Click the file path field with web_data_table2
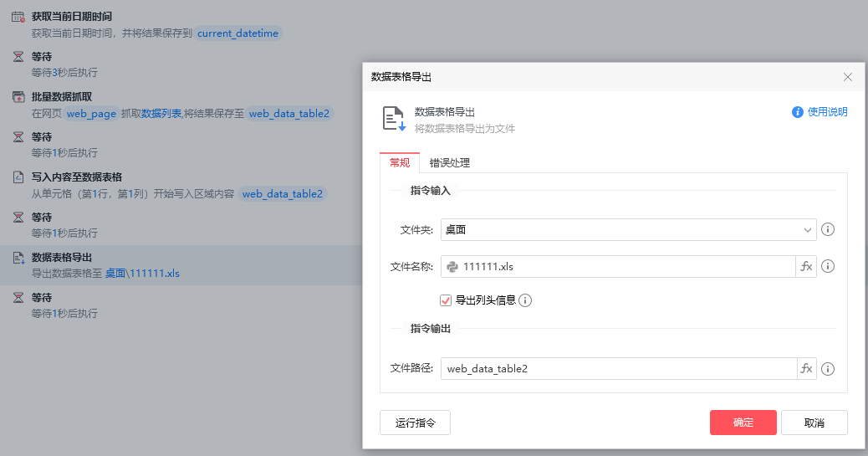This screenshot has height=456, width=868. point(617,369)
